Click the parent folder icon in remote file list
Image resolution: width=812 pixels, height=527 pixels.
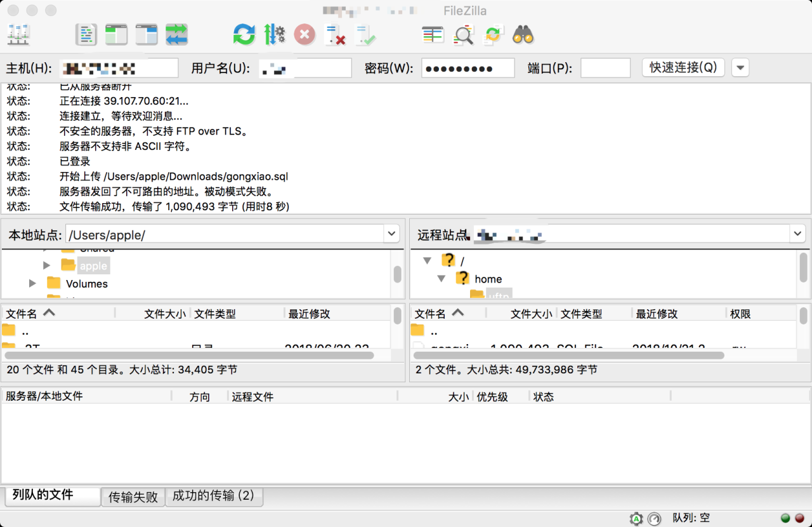click(x=417, y=330)
